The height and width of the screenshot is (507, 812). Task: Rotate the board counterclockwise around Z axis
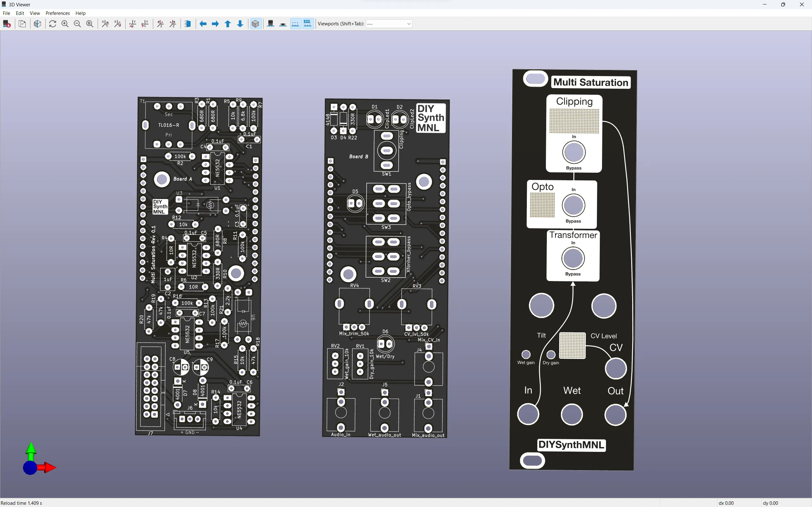(x=173, y=24)
